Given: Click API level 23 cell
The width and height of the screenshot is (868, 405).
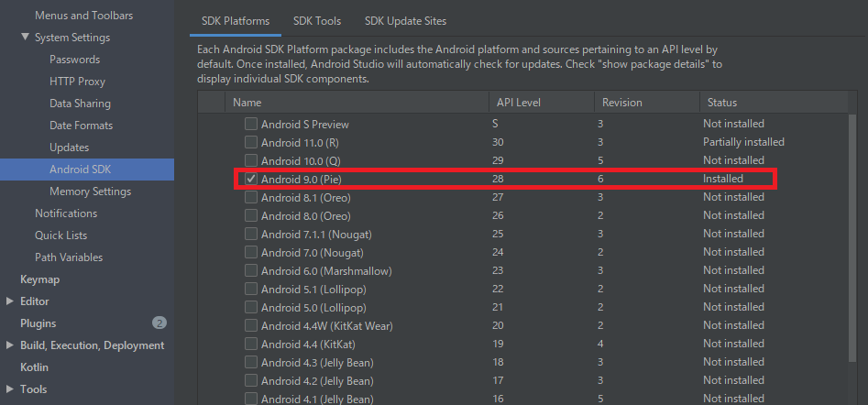Looking at the screenshot, I should click(x=498, y=270).
